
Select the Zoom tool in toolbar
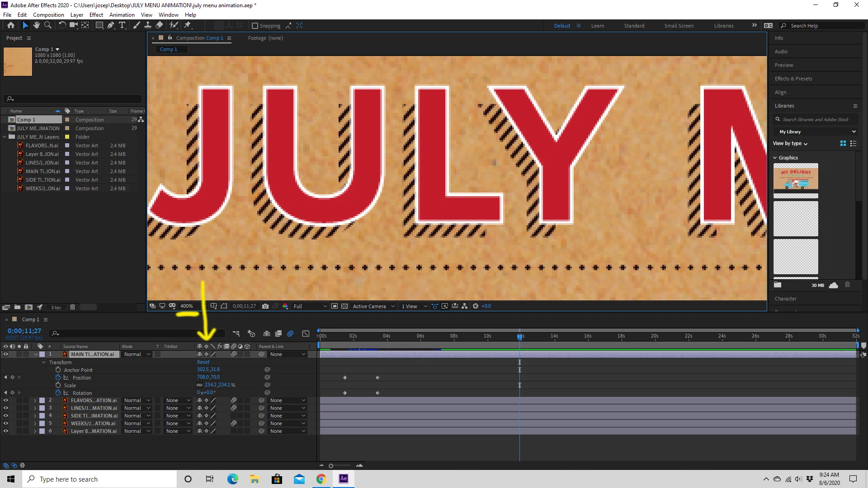[48, 25]
